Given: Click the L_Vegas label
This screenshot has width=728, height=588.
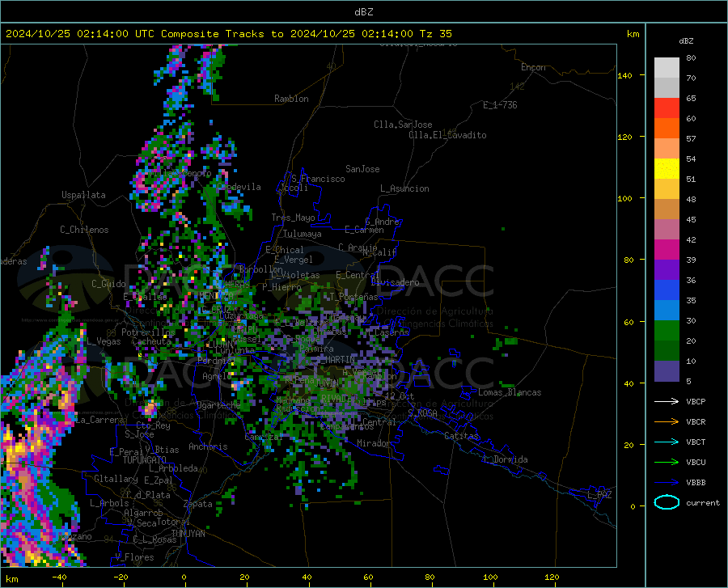Looking at the screenshot, I should (x=104, y=341).
